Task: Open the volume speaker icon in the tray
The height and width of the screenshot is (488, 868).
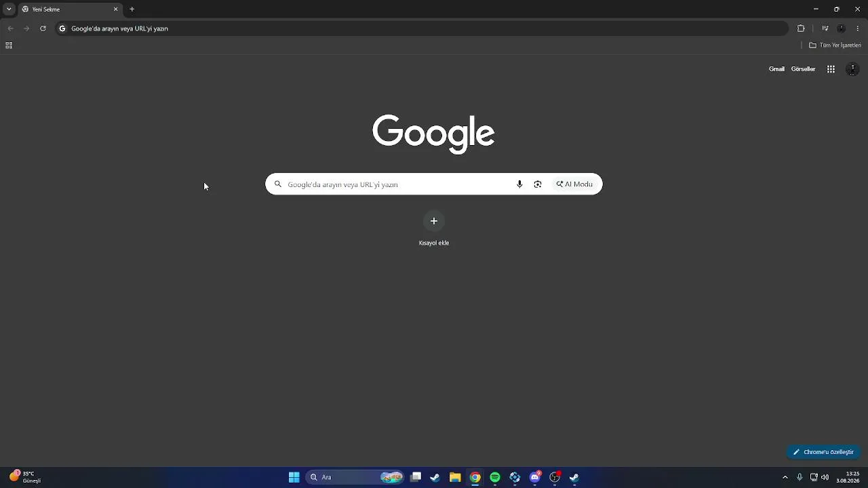Action: coord(825,477)
